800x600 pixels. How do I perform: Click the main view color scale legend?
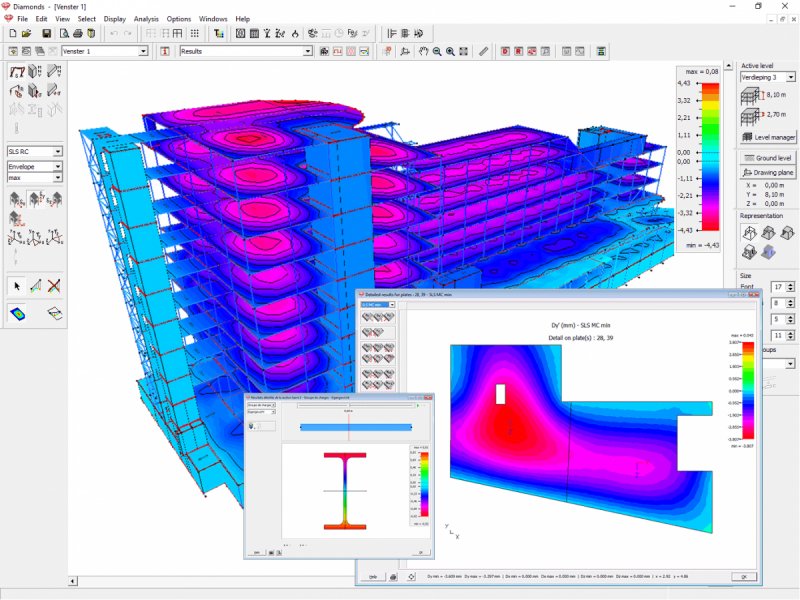710,157
